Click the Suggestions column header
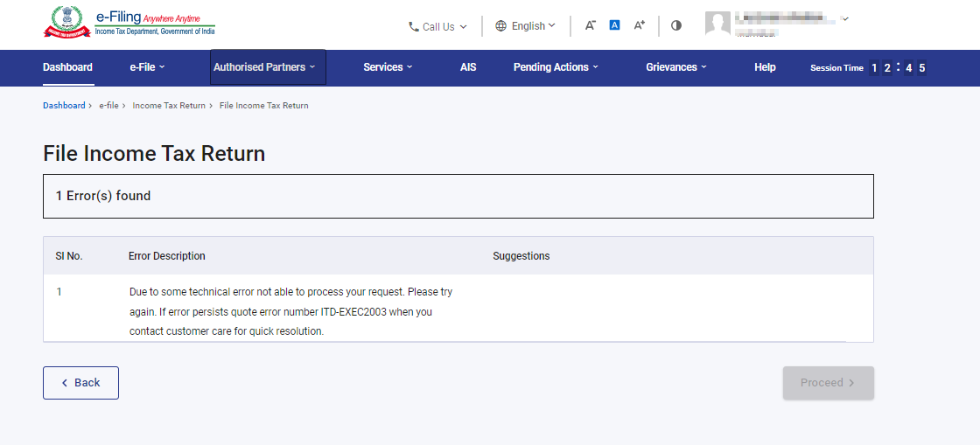980x445 pixels. pos(521,256)
